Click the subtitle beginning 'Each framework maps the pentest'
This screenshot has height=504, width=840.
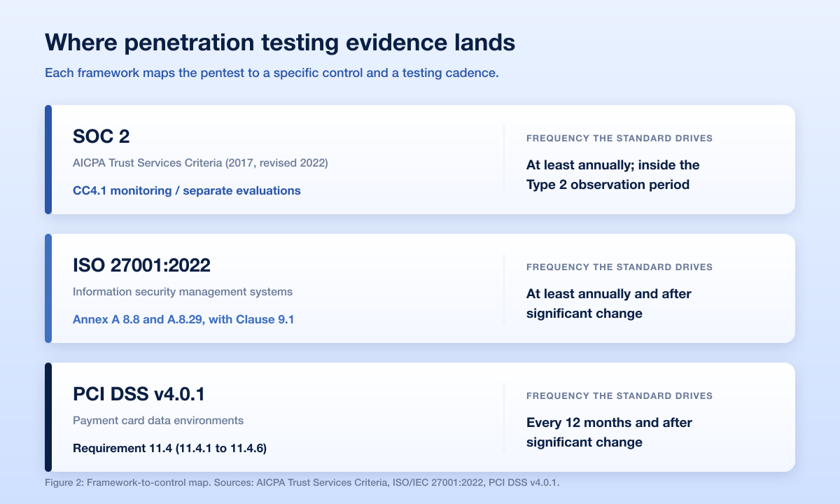pyautogui.click(x=272, y=73)
